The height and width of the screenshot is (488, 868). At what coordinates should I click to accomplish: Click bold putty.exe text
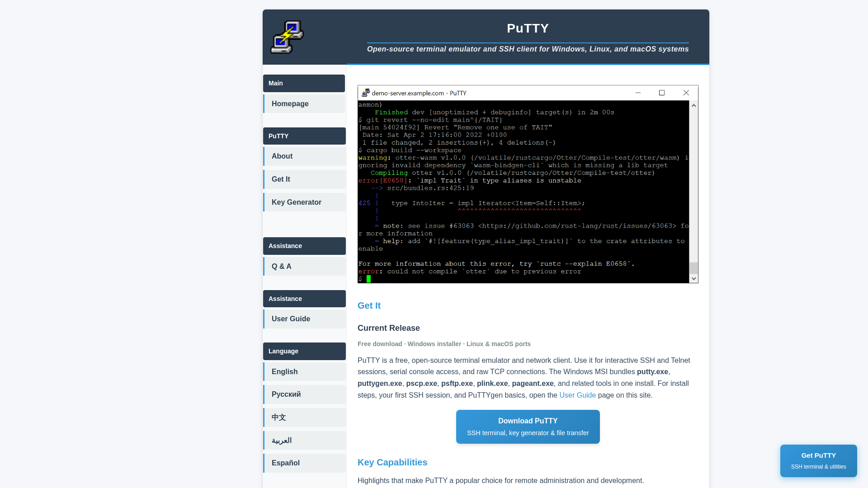coord(652,372)
